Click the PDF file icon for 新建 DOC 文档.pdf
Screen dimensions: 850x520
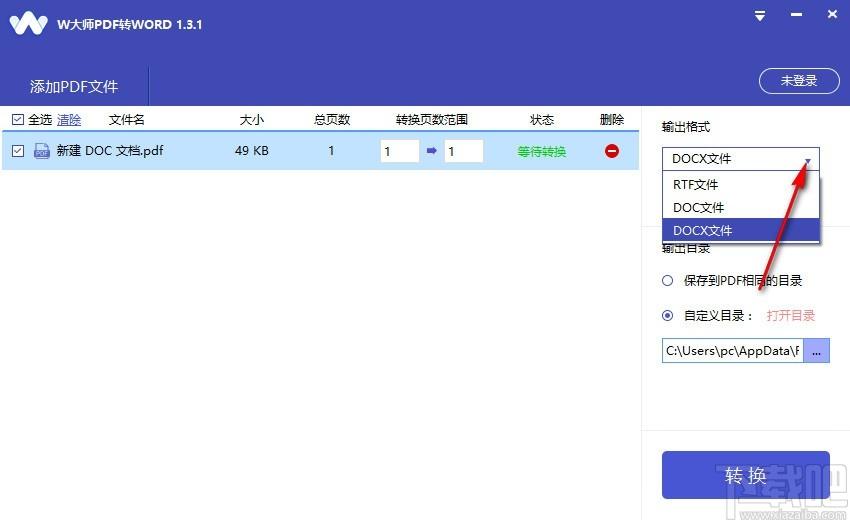click(x=42, y=151)
